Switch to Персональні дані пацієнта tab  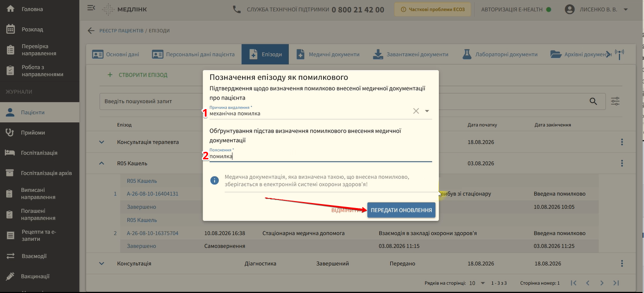pos(193,54)
